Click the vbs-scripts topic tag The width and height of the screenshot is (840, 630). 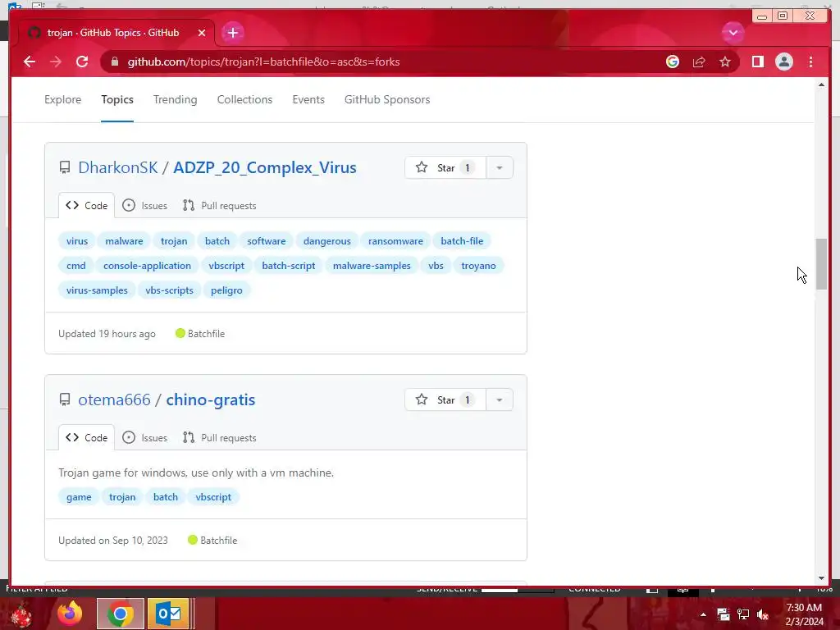[x=169, y=290]
